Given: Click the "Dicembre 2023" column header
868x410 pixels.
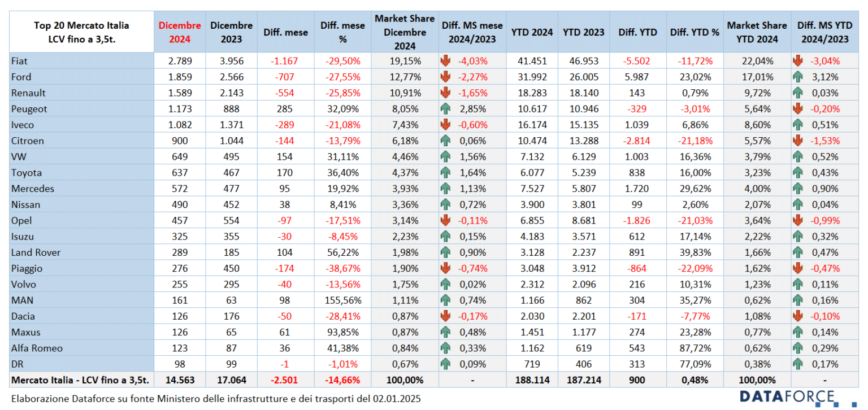Looking at the screenshot, I should coord(231,32).
